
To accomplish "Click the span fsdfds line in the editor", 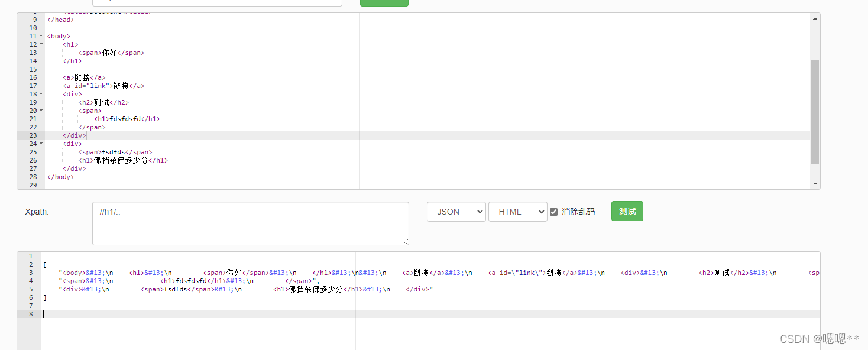I will (x=115, y=152).
